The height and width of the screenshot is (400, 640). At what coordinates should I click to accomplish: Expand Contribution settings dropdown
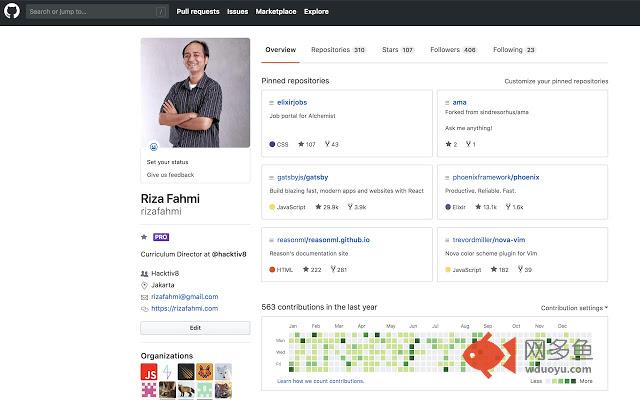point(574,308)
